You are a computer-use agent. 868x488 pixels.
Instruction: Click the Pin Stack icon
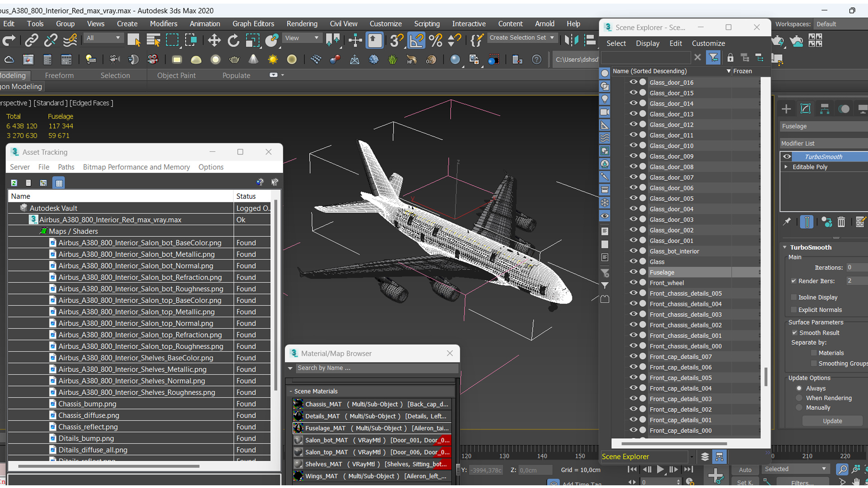(787, 222)
